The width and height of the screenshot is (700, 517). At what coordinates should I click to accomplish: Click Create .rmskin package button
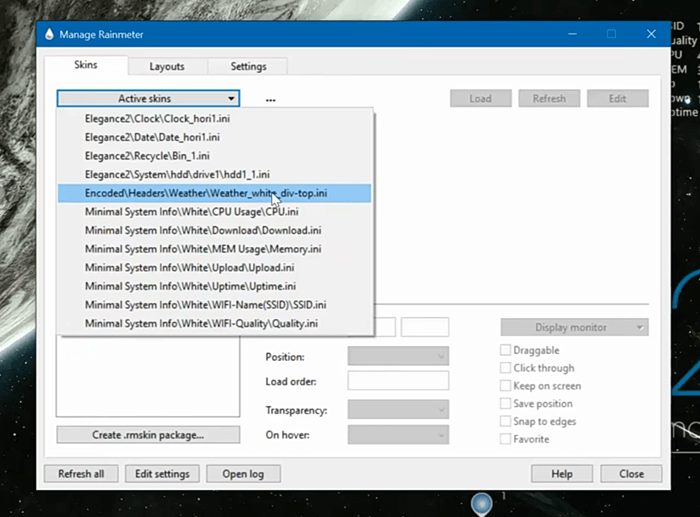(148, 435)
